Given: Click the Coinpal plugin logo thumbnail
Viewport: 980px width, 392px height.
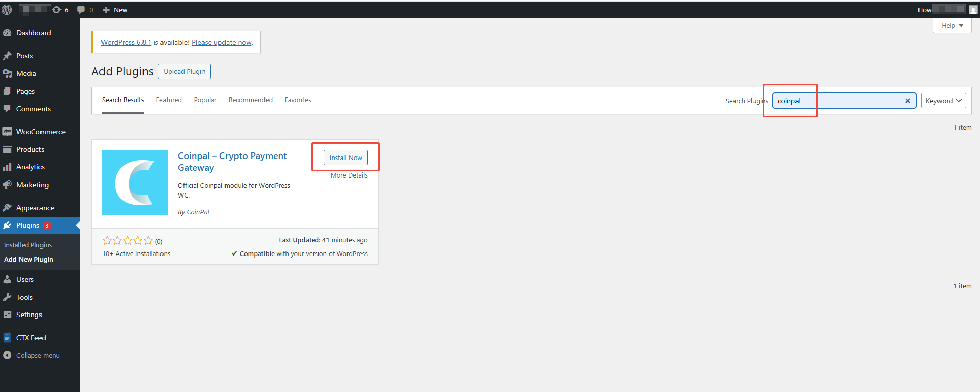Looking at the screenshot, I should point(135,183).
